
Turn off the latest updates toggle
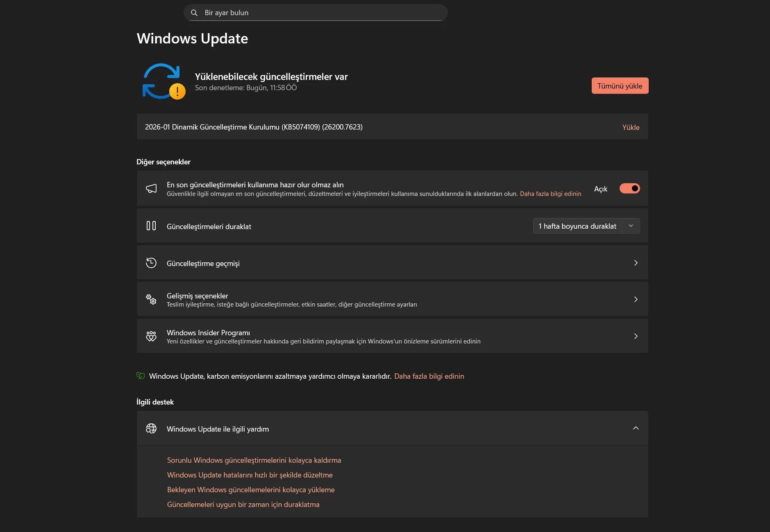(629, 189)
